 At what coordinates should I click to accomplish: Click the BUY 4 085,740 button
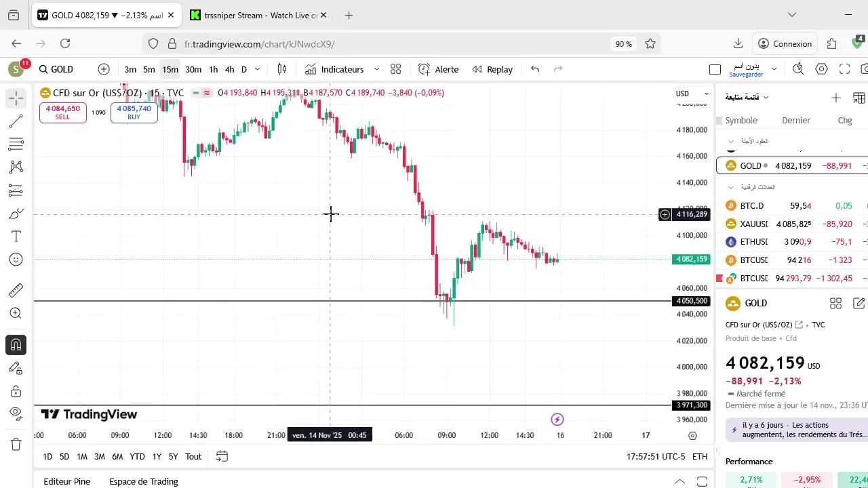tap(134, 113)
